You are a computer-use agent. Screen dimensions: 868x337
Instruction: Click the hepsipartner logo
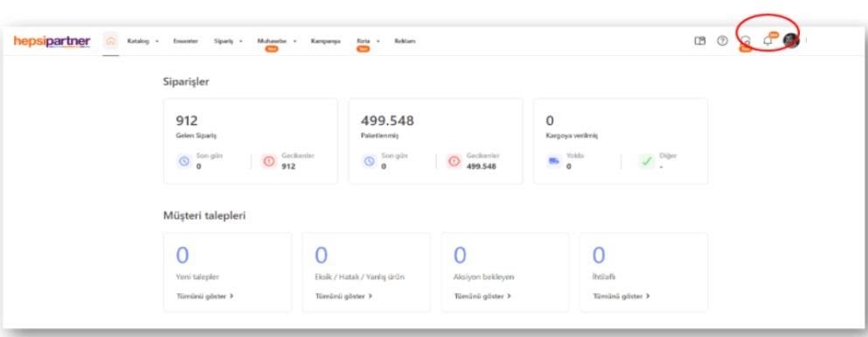(x=52, y=41)
